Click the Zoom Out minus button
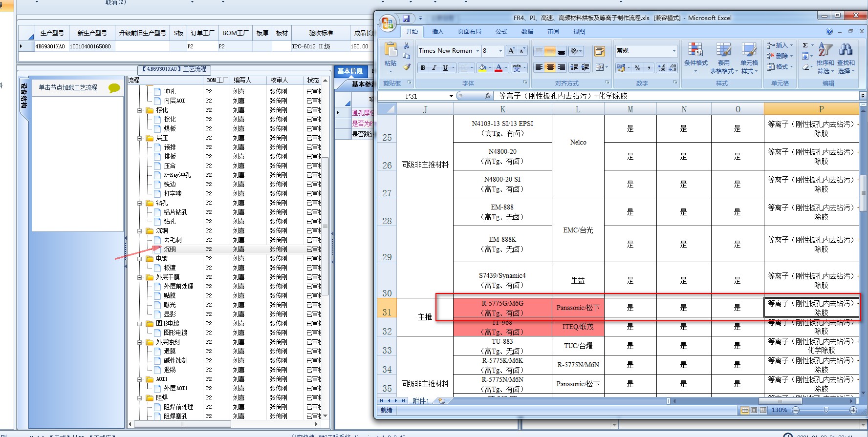The height and width of the screenshot is (437, 868). point(796,410)
